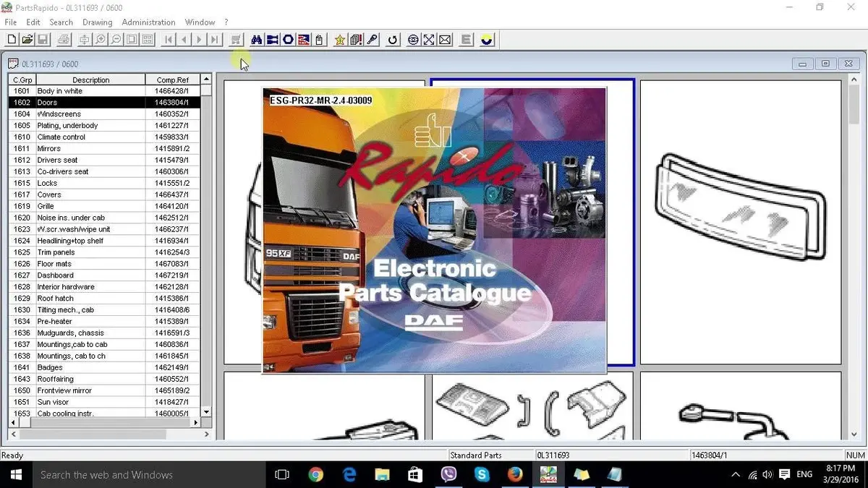Select the Mirrors row
The height and width of the screenshot is (488, 868).
coord(103,148)
